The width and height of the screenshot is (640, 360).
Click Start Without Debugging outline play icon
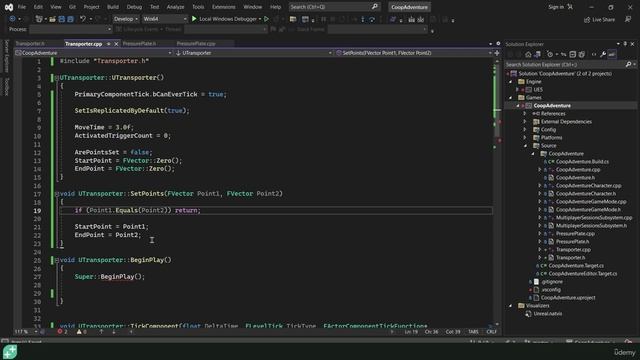[x=267, y=19]
